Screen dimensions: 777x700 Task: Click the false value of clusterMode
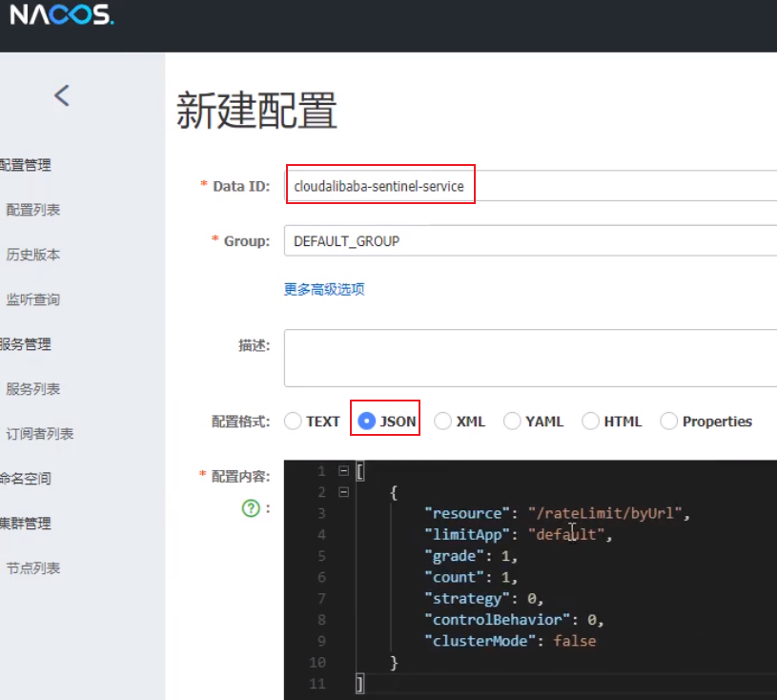[x=575, y=641]
